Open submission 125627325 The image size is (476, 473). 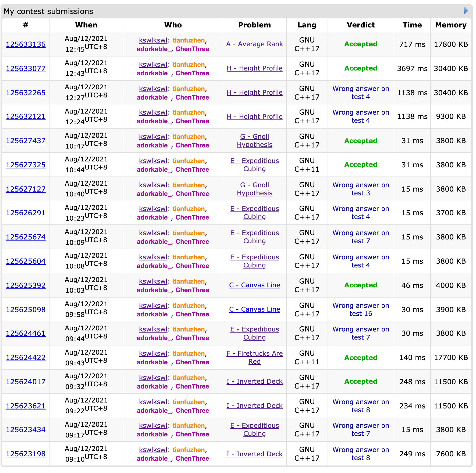click(x=26, y=165)
